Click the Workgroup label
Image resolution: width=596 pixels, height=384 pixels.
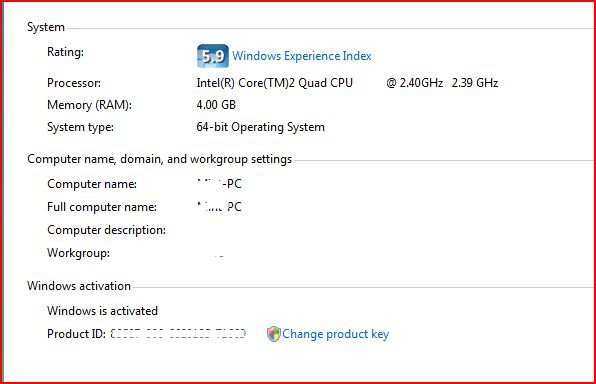click(78, 253)
